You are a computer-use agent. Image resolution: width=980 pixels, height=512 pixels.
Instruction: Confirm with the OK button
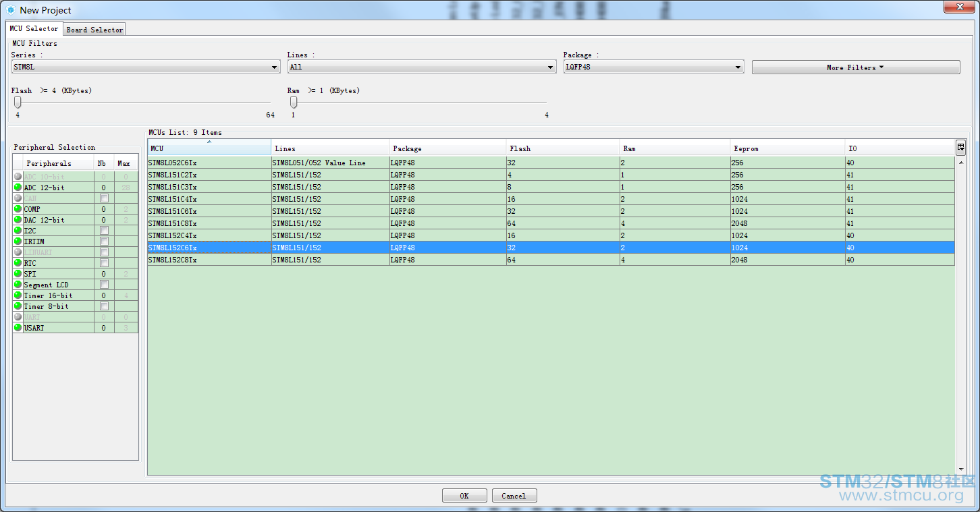[x=464, y=496]
